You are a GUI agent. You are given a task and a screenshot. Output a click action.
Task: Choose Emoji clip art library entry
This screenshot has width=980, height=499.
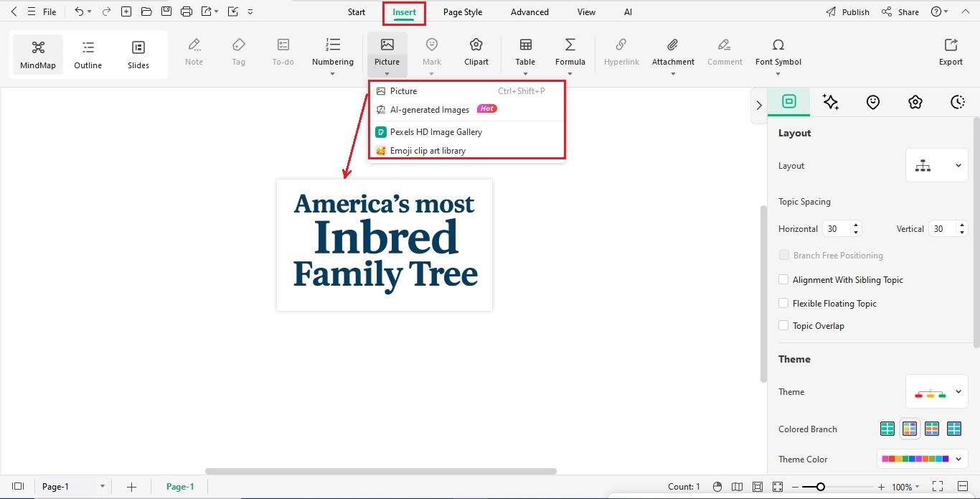click(x=466, y=151)
